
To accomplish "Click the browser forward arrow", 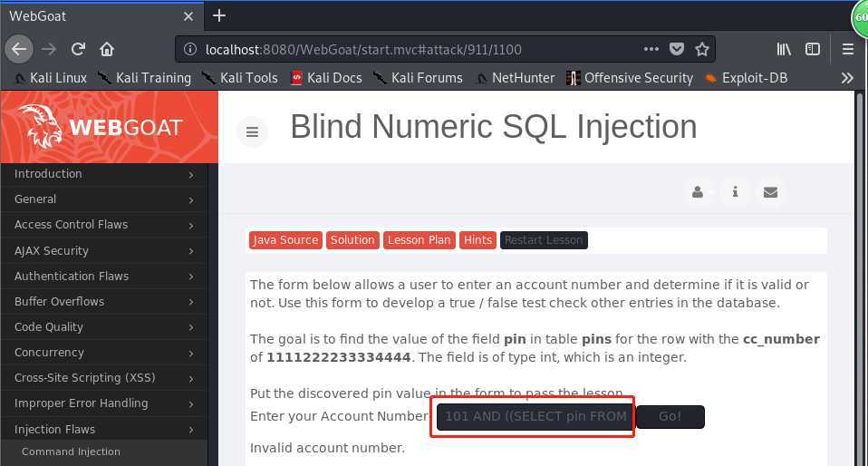I will 49,49.
